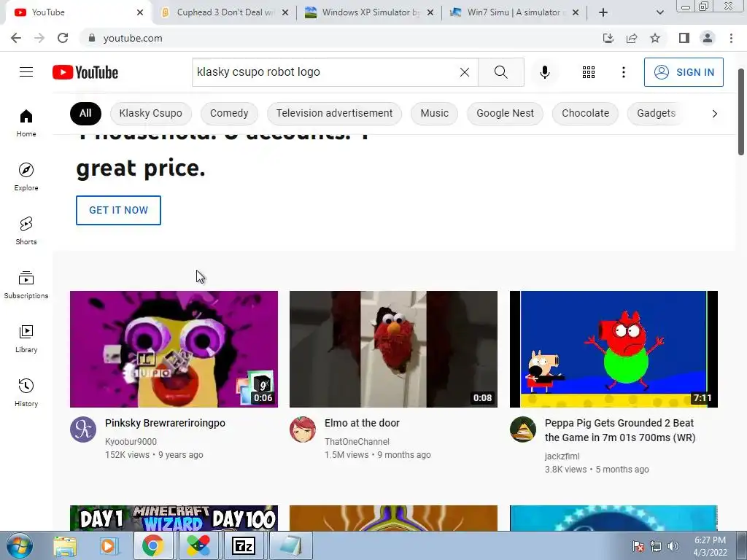Image resolution: width=747 pixels, height=560 pixels.
Task: Click the Minecraft Wizard Day 100 thumbnail
Action: [174, 518]
